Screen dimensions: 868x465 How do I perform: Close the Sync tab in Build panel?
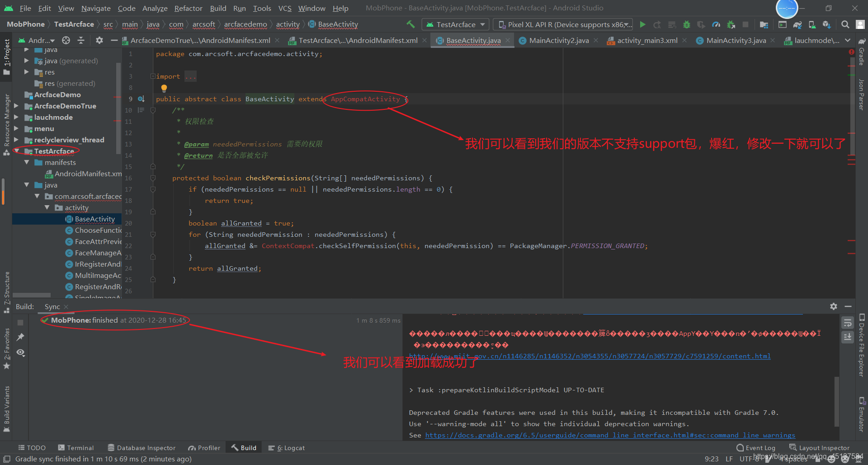pyautogui.click(x=66, y=307)
